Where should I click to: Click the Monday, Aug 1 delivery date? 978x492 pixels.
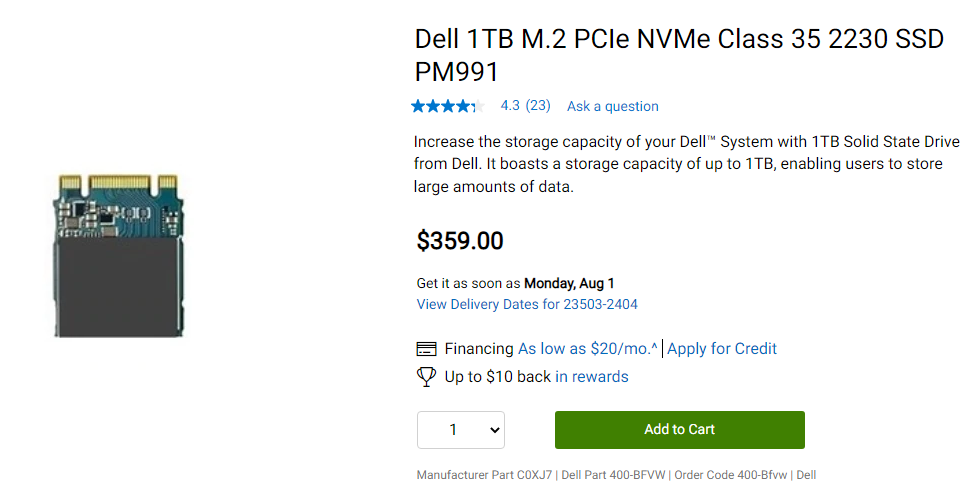click(569, 283)
